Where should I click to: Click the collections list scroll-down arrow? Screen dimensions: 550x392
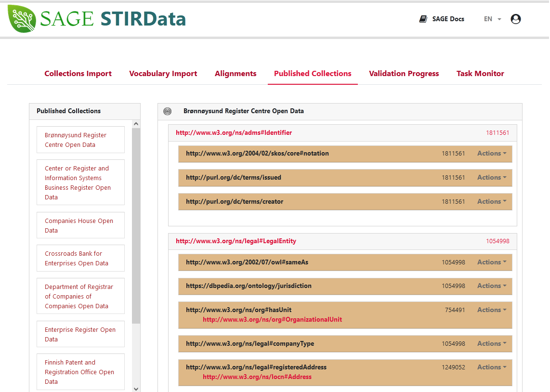click(136, 389)
